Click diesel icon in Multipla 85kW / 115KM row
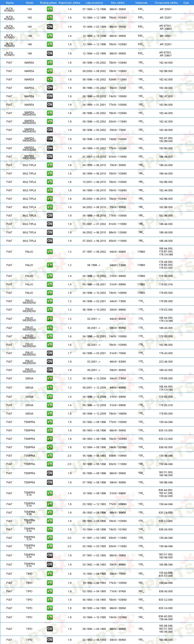The height and width of the screenshot is (644, 194). point(50,241)
